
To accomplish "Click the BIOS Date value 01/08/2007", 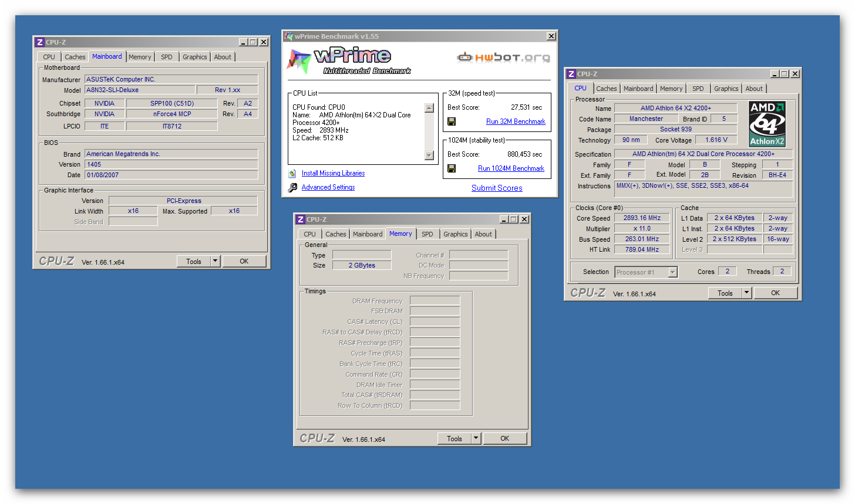I will coord(171,175).
